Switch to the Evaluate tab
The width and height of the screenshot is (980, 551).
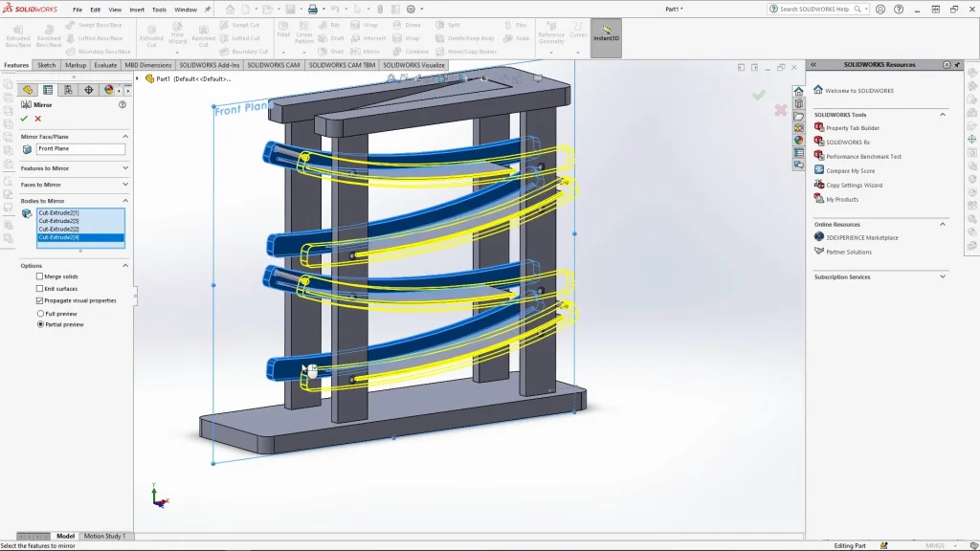coord(105,65)
